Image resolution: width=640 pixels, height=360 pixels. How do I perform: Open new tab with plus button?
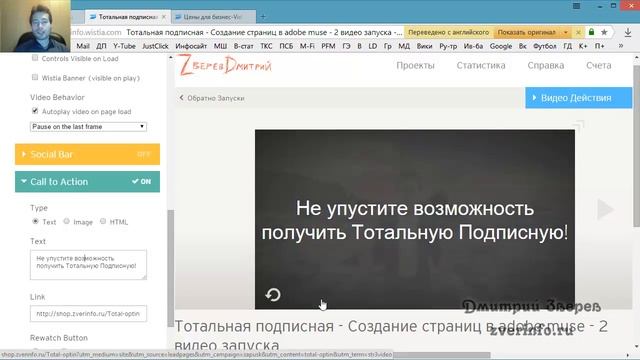point(263,17)
